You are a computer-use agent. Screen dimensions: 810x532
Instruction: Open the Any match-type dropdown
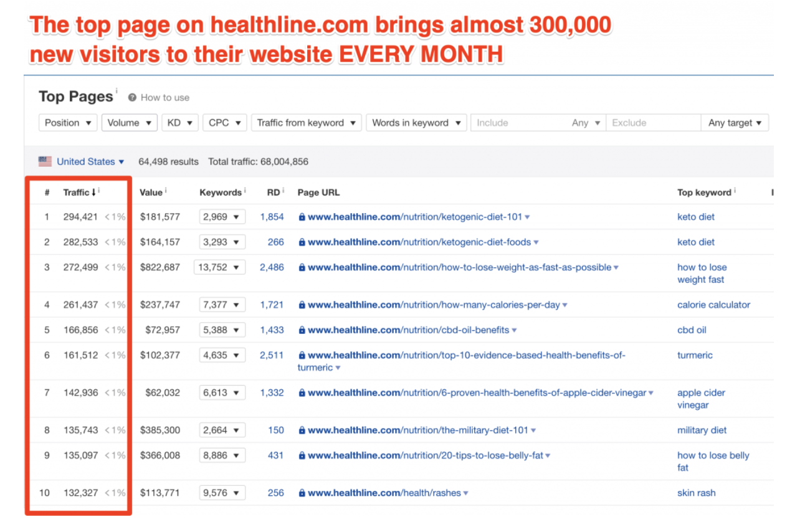[x=586, y=123]
